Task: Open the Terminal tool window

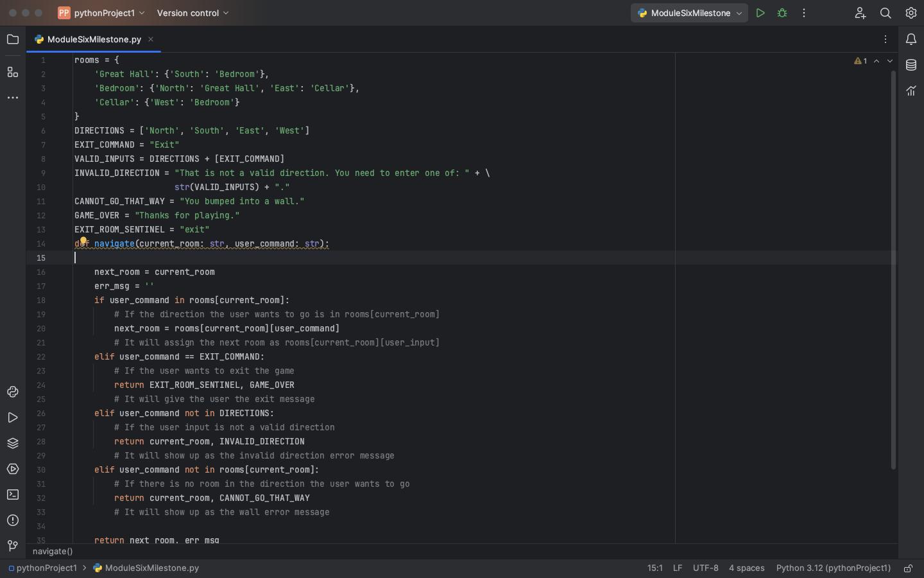Action: (13, 495)
